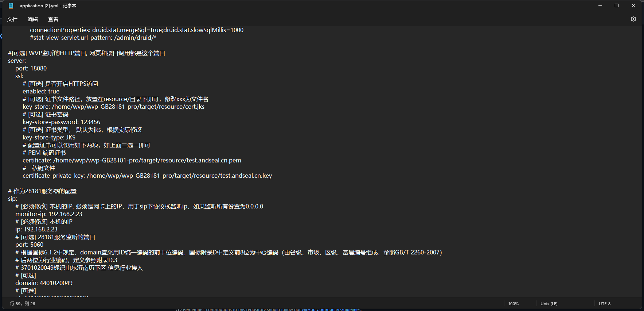Screen dimensions: 644x311
Task: Click the key-store cert.jks path line
Action: click(113, 107)
